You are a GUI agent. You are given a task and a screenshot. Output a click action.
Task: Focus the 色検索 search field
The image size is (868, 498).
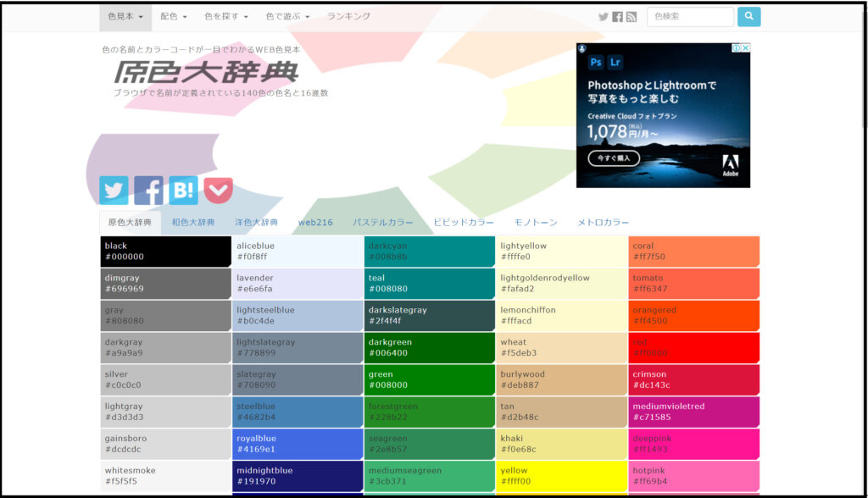coord(690,17)
